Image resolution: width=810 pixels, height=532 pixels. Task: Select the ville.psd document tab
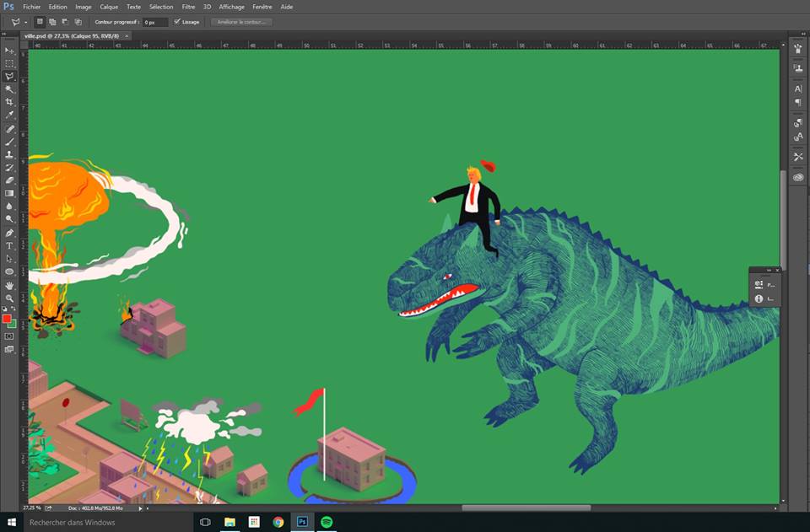[72, 35]
